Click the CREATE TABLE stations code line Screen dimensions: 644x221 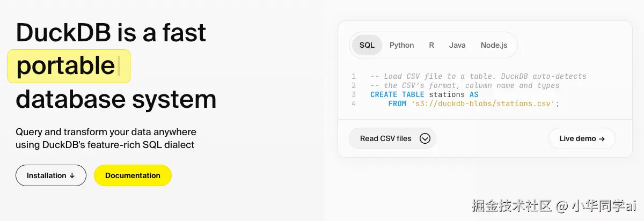click(x=424, y=94)
